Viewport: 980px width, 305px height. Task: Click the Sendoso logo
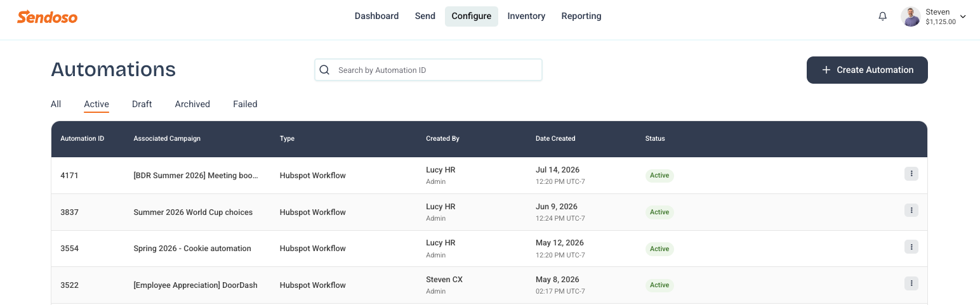pos(48,16)
